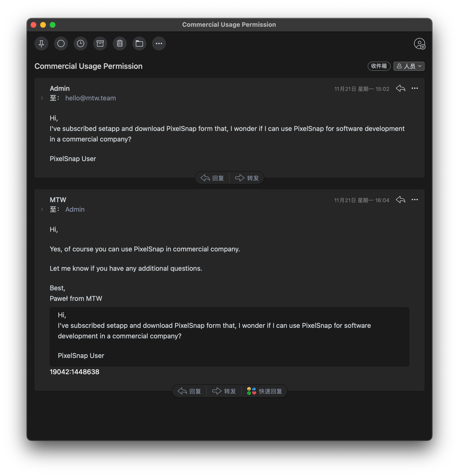
Task: Click hello@mtw.team email address
Action: (x=90, y=98)
